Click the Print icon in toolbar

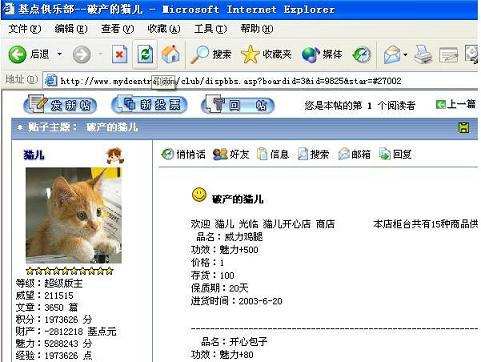coord(423,55)
